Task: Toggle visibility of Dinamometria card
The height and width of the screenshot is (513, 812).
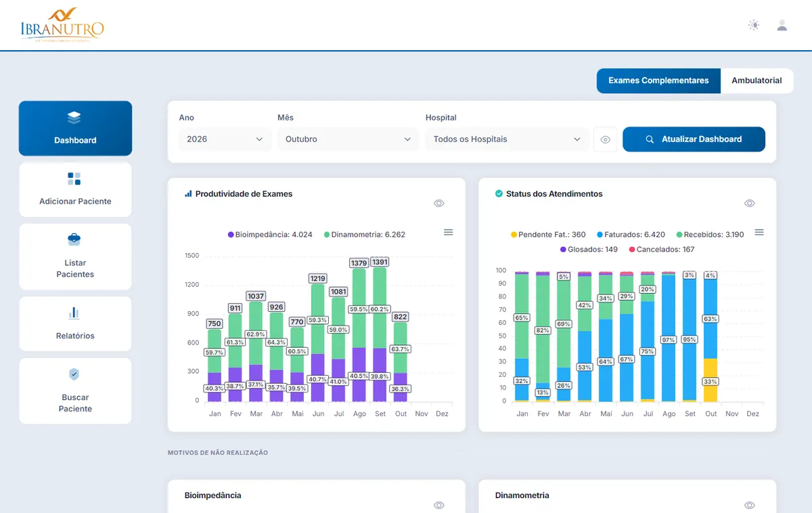Action: click(x=749, y=505)
